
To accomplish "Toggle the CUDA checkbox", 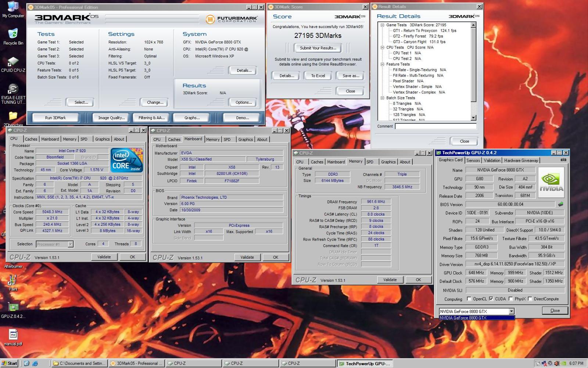I will [491, 299].
